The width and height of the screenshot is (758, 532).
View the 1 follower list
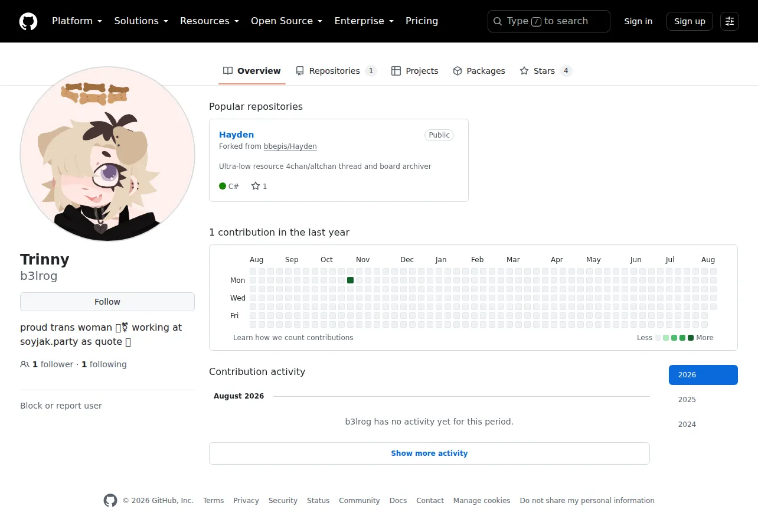[53, 364]
